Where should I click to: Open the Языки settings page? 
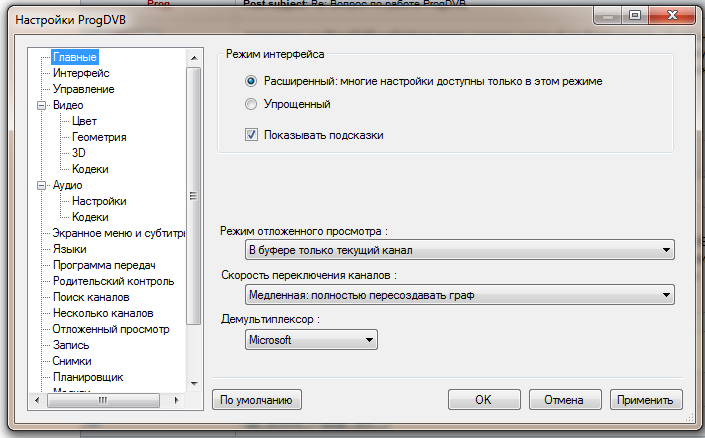tap(70, 249)
